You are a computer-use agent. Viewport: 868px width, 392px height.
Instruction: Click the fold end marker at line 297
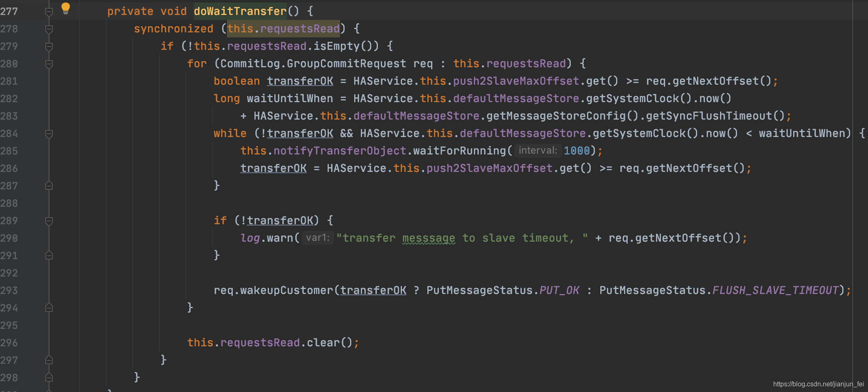point(49,360)
